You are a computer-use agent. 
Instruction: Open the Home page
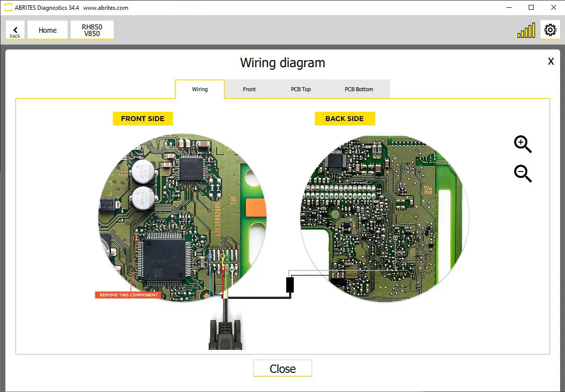[x=48, y=30]
